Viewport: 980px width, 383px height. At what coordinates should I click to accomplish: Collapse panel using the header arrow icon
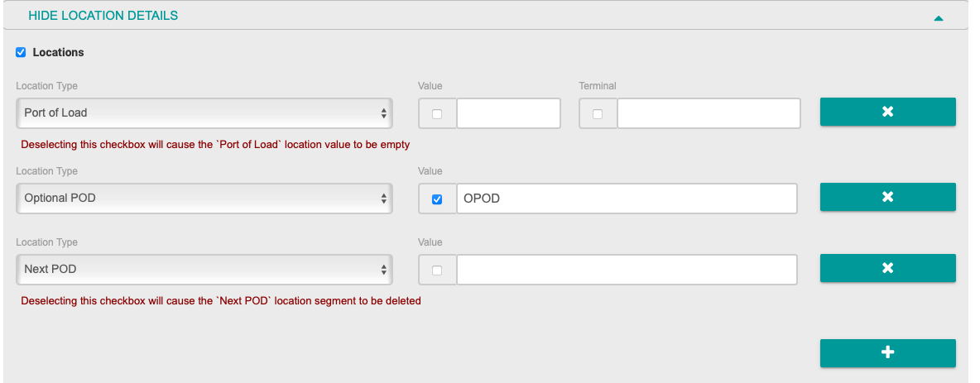click(x=938, y=17)
